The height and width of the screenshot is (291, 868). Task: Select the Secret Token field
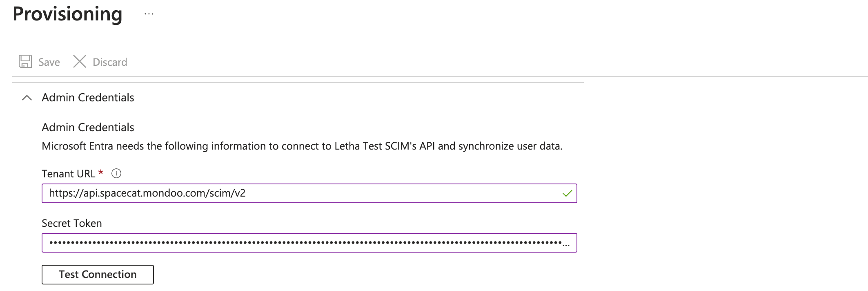click(x=286, y=243)
